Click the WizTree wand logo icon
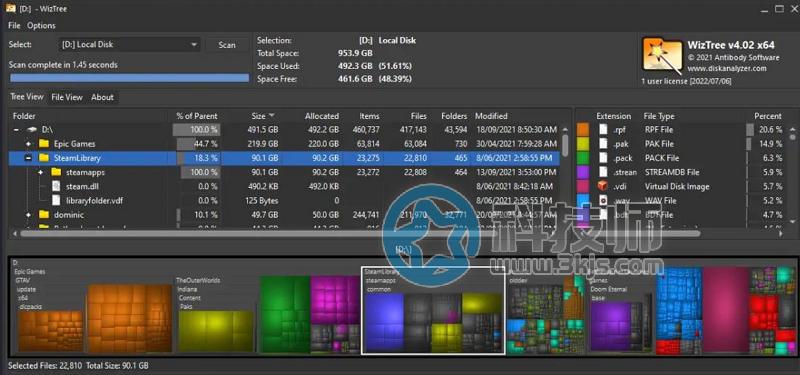 tap(662, 55)
